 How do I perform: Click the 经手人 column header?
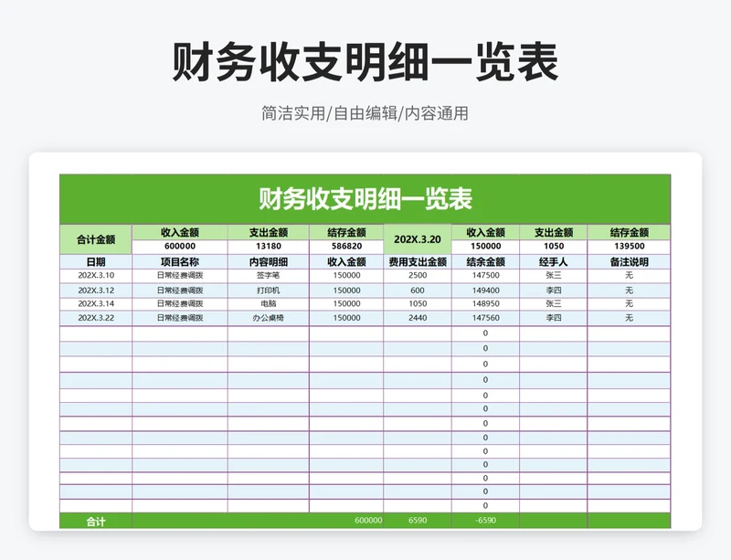(554, 262)
